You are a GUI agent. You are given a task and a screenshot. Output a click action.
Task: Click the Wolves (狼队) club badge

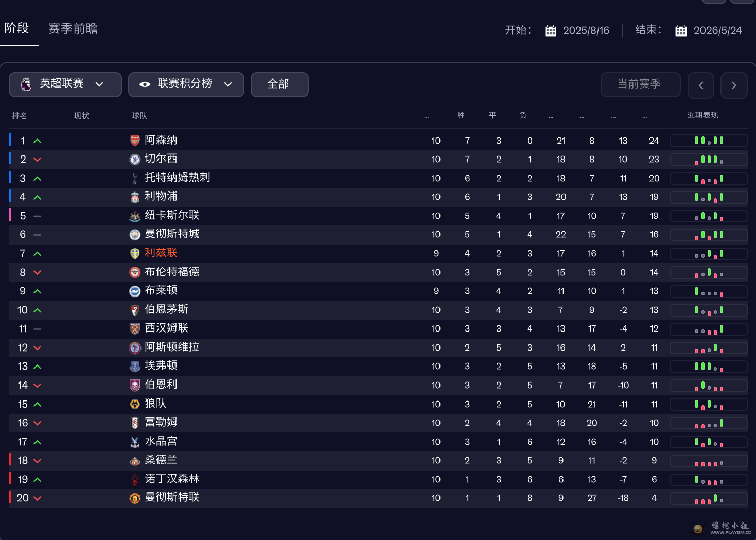coord(135,405)
